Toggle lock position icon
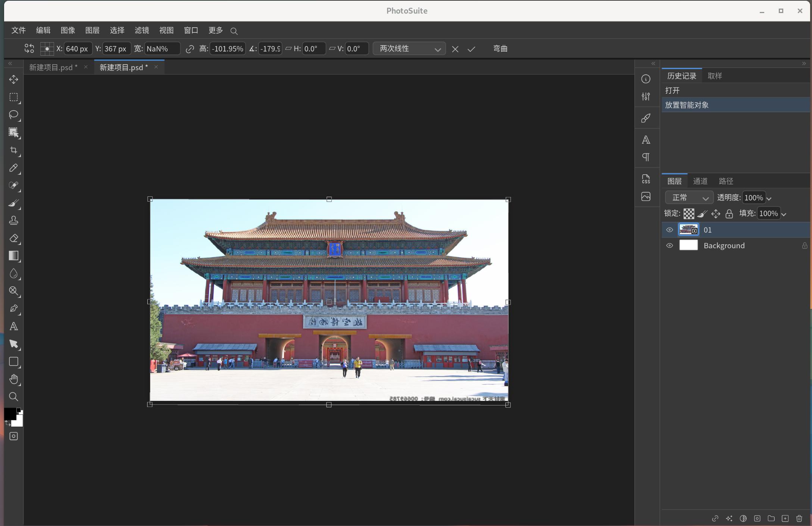This screenshot has width=812, height=526. [x=716, y=214]
